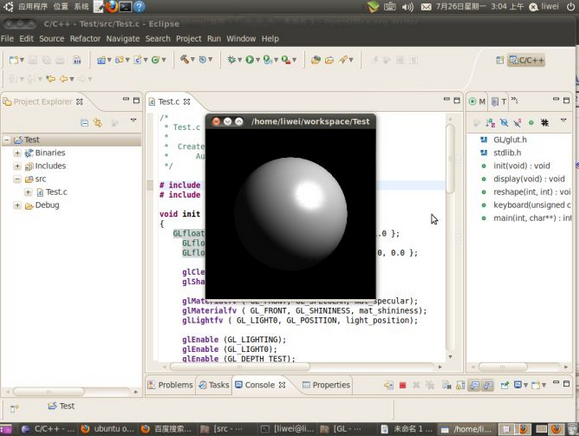Click the New file icon in main toolbar
Image resolution: width=579 pixels, height=436 pixels.
click(14, 60)
